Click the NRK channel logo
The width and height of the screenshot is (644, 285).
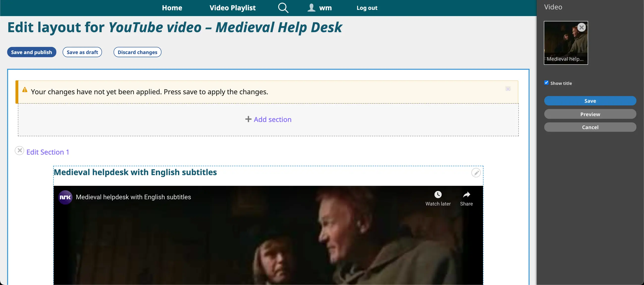pos(65,197)
